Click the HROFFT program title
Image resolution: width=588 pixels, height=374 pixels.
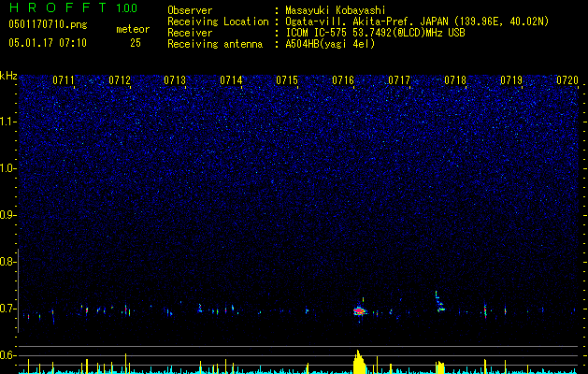click(x=58, y=7)
